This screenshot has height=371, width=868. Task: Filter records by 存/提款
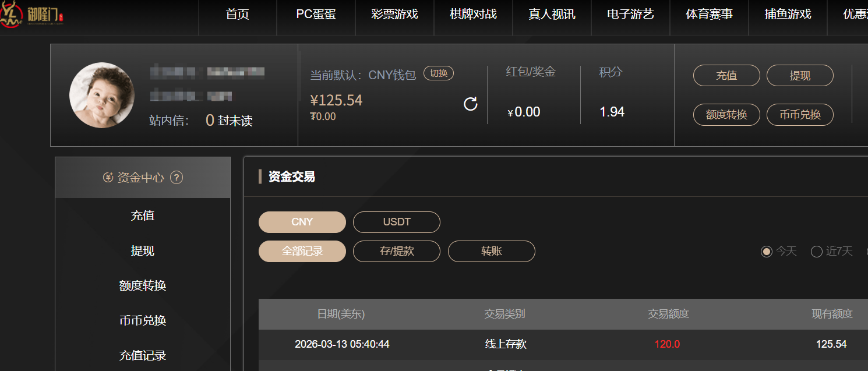[x=396, y=251]
